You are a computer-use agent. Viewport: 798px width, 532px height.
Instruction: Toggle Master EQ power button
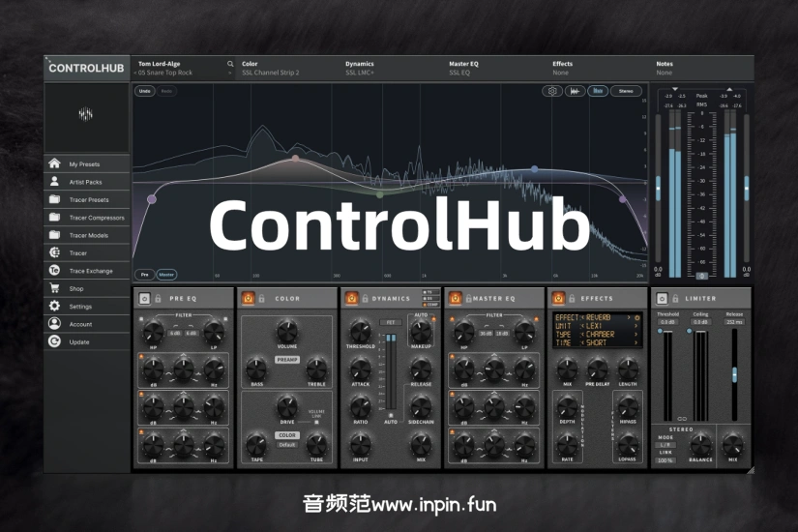pyautogui.click(x=455, y=298)
